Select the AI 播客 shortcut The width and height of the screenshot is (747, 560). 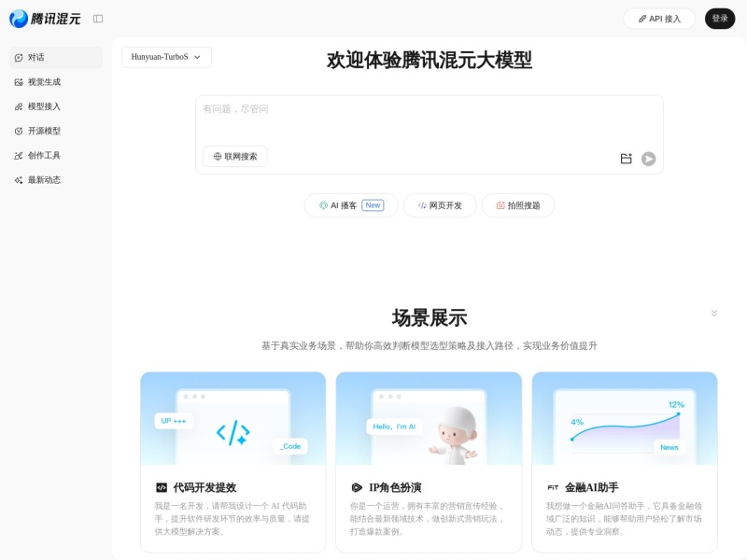(351, 205)
